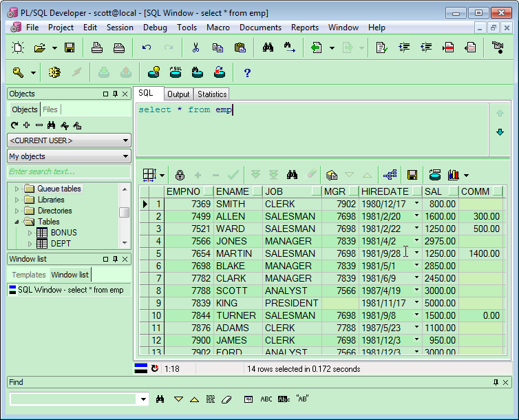
Task: Click the Execute gear icon
Action: pos(54,72)
